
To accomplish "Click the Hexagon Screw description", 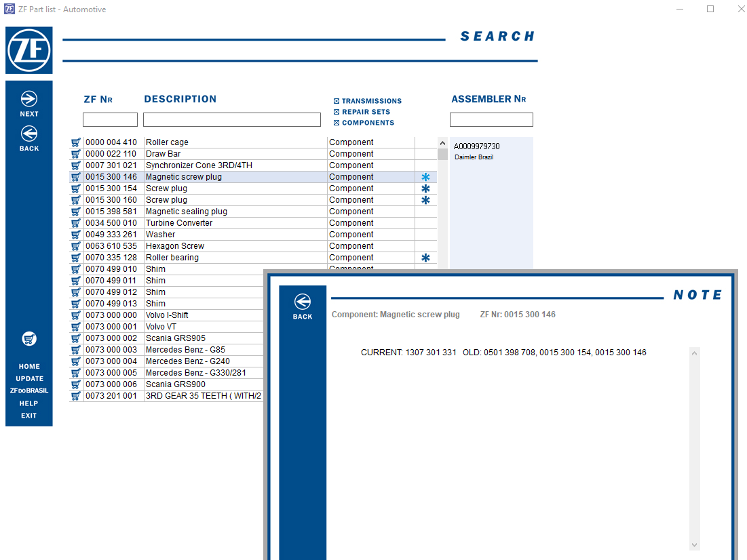I will coord(175,245).
